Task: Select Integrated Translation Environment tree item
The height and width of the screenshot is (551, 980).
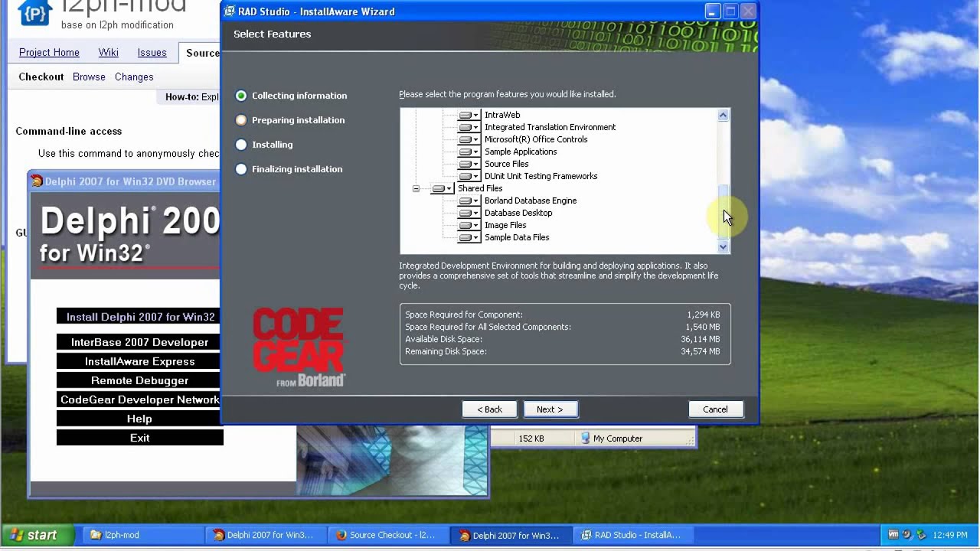Action: (550, 127)
